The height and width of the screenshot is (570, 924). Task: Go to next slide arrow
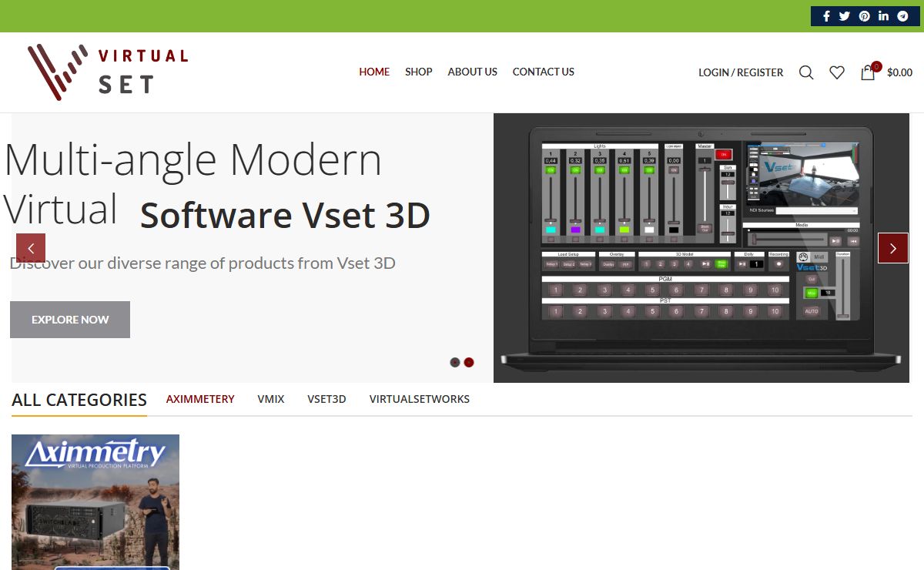click(893, 248)
